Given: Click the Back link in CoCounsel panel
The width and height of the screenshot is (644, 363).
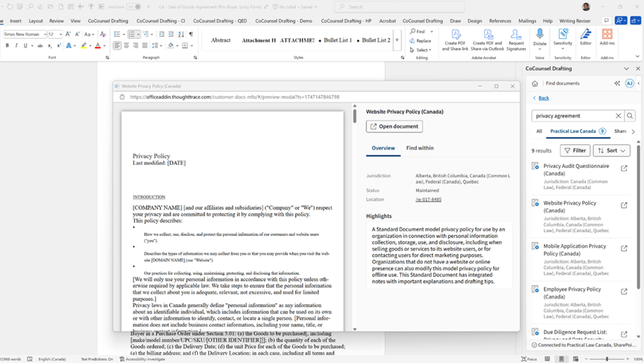Looking at the screenshot, I should (x=543, y=98).
